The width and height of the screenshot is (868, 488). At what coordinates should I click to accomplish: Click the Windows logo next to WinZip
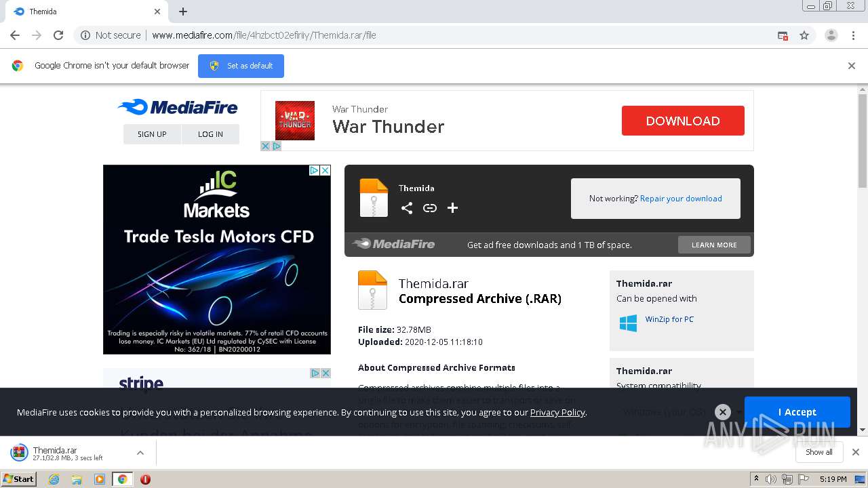tap(628, 323)
